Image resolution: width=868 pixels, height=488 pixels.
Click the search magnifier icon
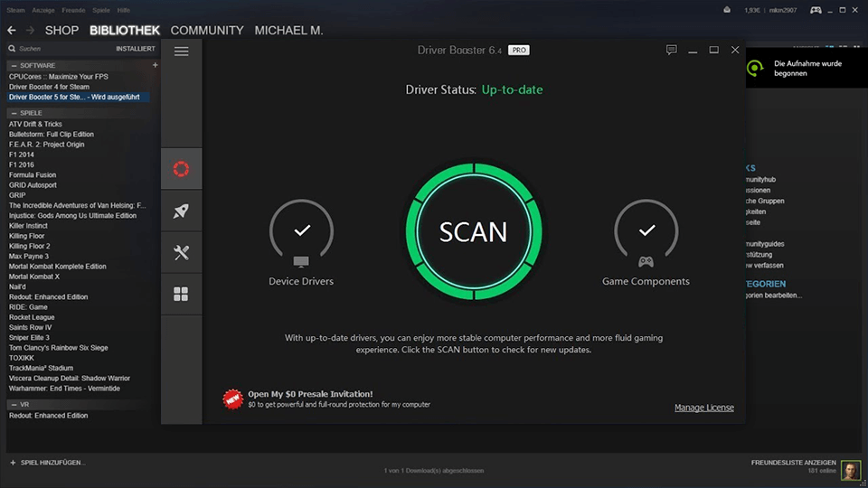tap(12, 49)
